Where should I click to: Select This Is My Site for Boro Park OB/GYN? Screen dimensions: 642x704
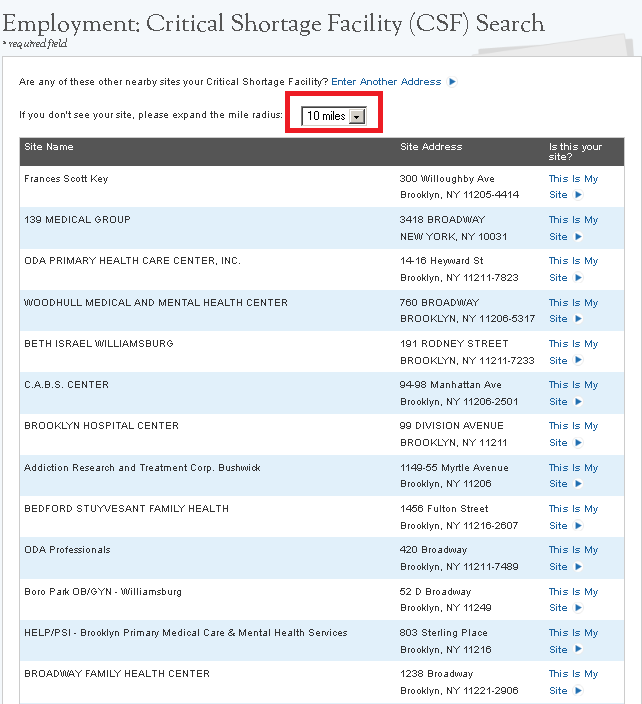pos(573,599)
